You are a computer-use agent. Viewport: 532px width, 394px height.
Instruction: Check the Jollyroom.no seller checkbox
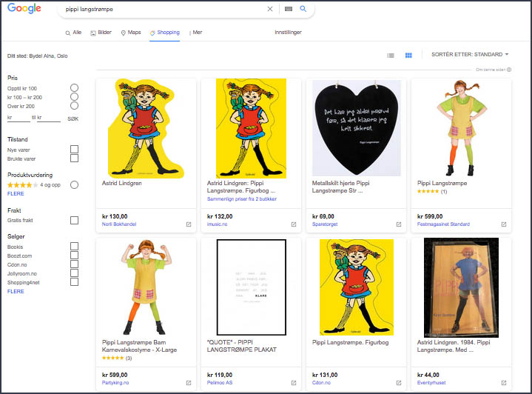point(74,273)
